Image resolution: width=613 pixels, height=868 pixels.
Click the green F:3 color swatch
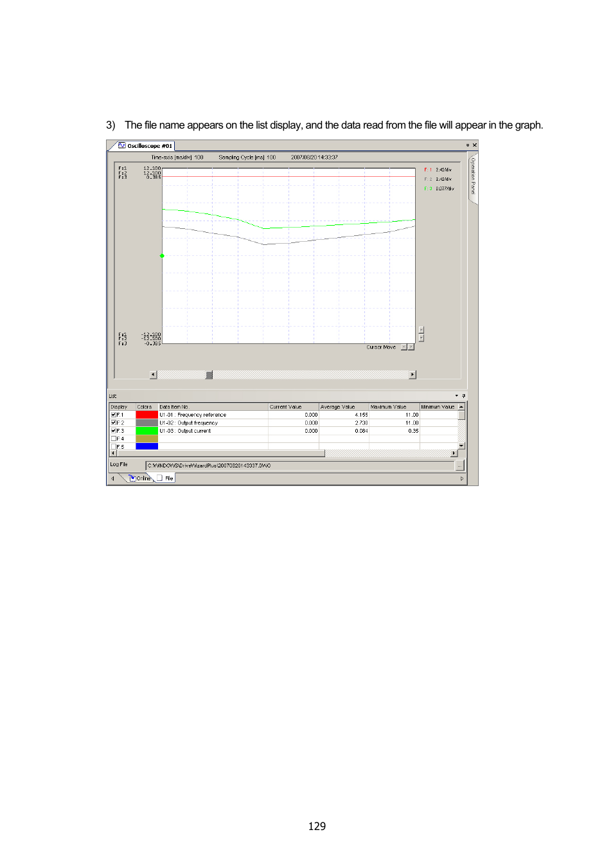147,431
